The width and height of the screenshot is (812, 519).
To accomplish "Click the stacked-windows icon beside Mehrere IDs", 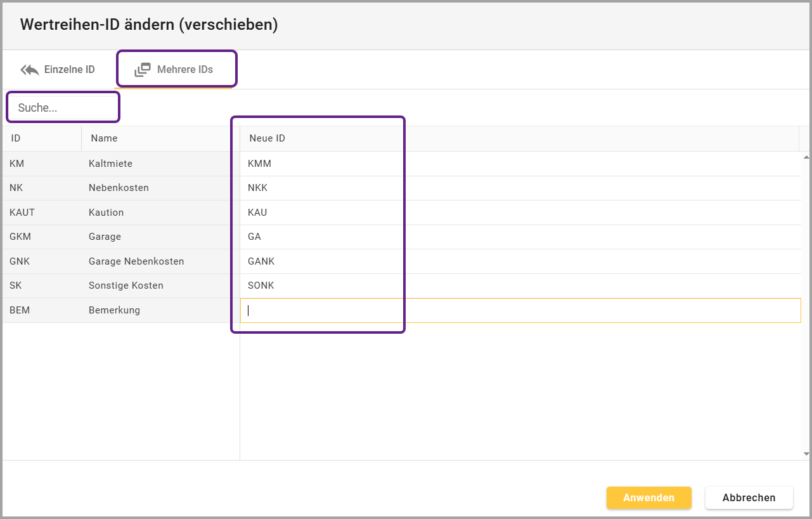I will pyautogui.click(x=143, y=70).
